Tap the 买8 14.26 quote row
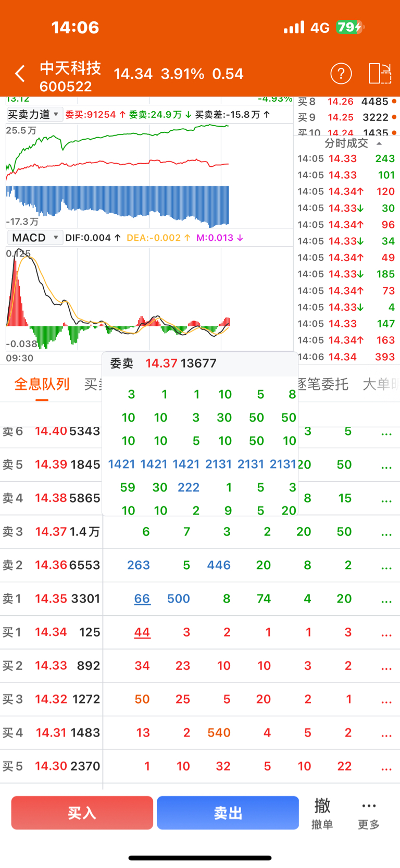This screenshot has width=400, height=868. tap(346, 102)
